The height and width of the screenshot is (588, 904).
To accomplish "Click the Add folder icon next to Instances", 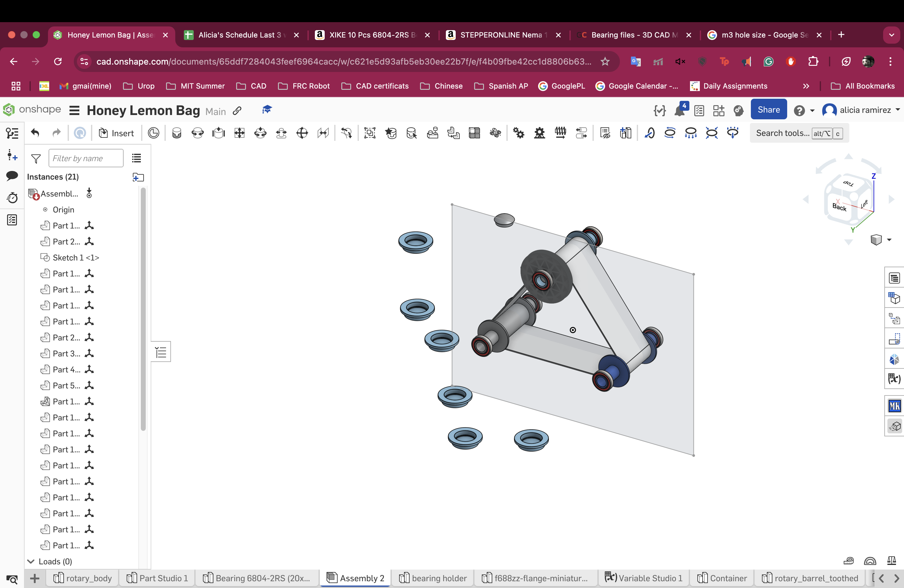I will point(138,177).
